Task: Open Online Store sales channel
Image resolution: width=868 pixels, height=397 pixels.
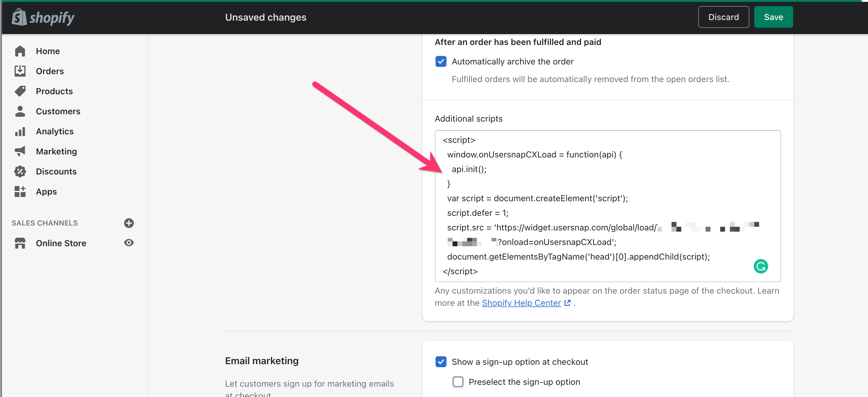Action: tap(61, 243)
